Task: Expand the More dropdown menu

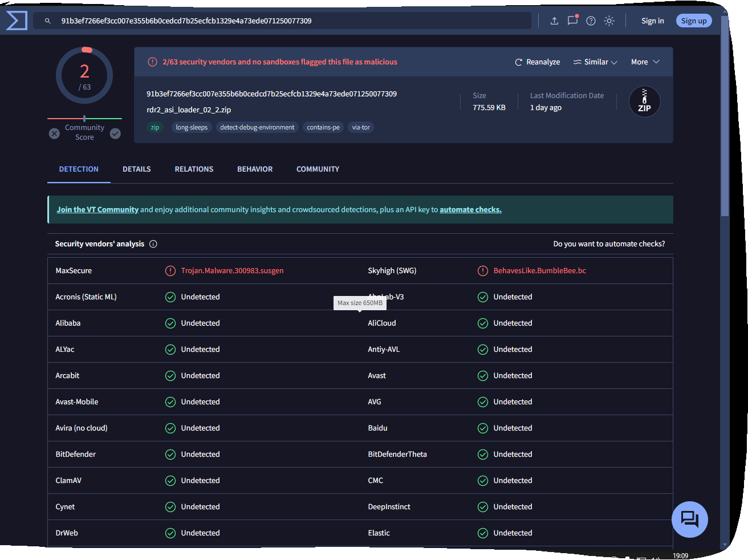Action: pyautogui.click(x=645, y=62)
